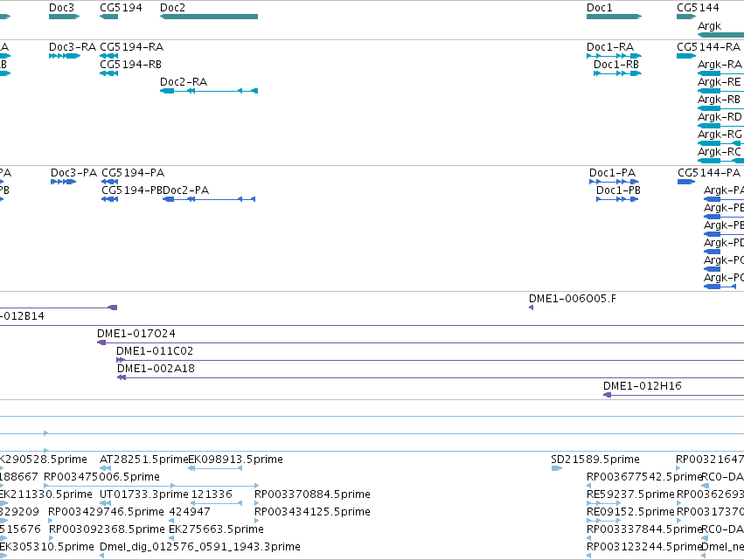Click the Dmel_dig_012576_0591_1943.3prime label
Viewport: 744px width, 560px height.
pos(199,547)
